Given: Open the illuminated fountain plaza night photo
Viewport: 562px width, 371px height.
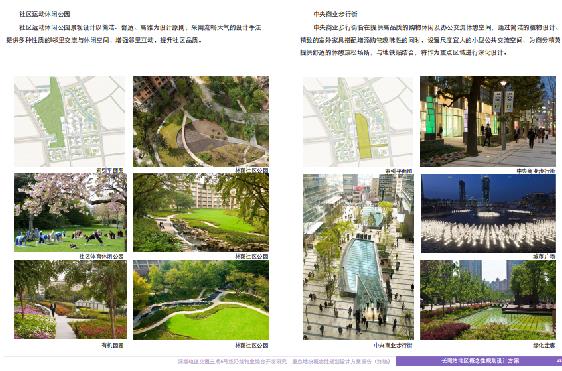Looking at the screenshot, I should [x=488, y=214].
